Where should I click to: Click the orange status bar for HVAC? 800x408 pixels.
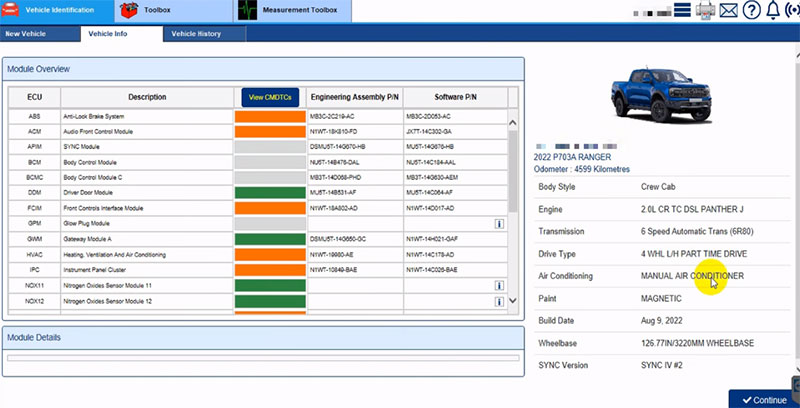(270, 254)
